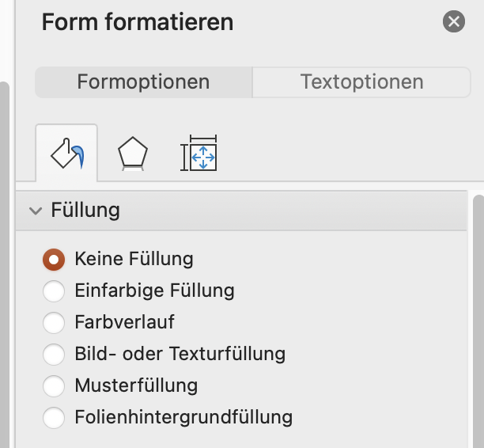Click the Füllung section header
The width and height of the screenshot is (484, 448).
coord(241,211)
